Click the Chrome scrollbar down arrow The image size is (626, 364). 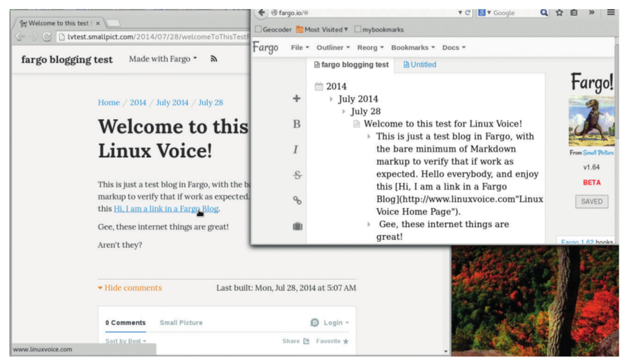[x=446, y=351]
